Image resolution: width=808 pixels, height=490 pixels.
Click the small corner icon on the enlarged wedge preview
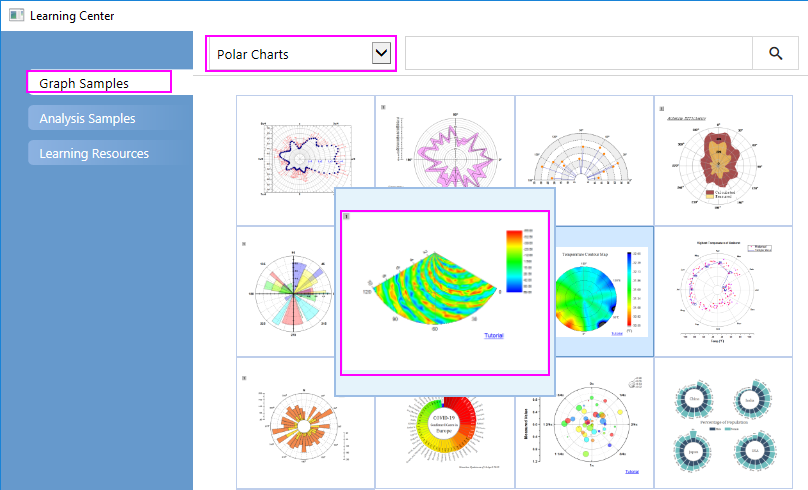pos(347,216)
